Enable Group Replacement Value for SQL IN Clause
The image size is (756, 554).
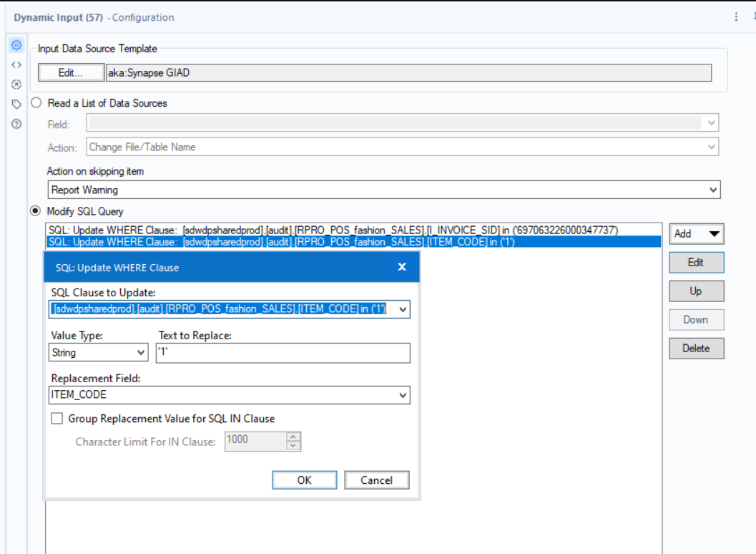57,418
